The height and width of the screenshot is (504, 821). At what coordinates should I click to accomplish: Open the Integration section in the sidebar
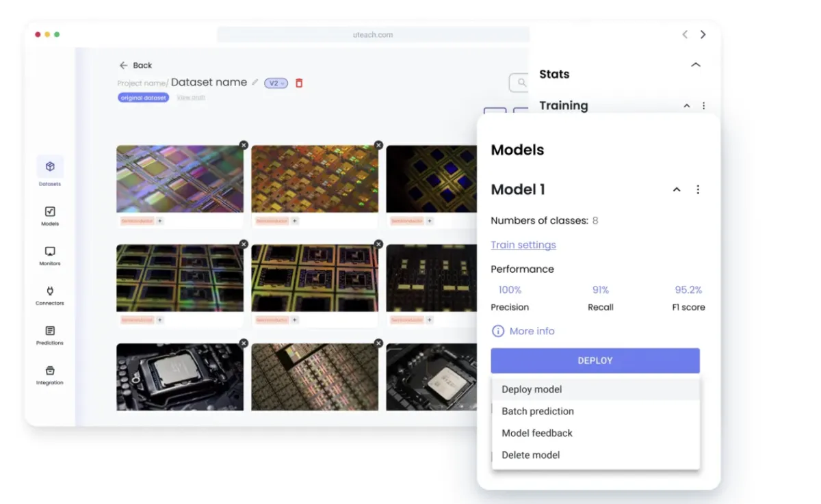pyautogui.click(x=50, y=375)
